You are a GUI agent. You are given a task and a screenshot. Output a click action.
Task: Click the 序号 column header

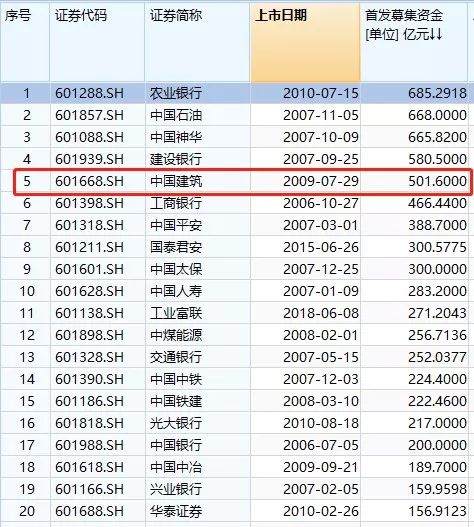pyautogui.click(x=25, y=42)
